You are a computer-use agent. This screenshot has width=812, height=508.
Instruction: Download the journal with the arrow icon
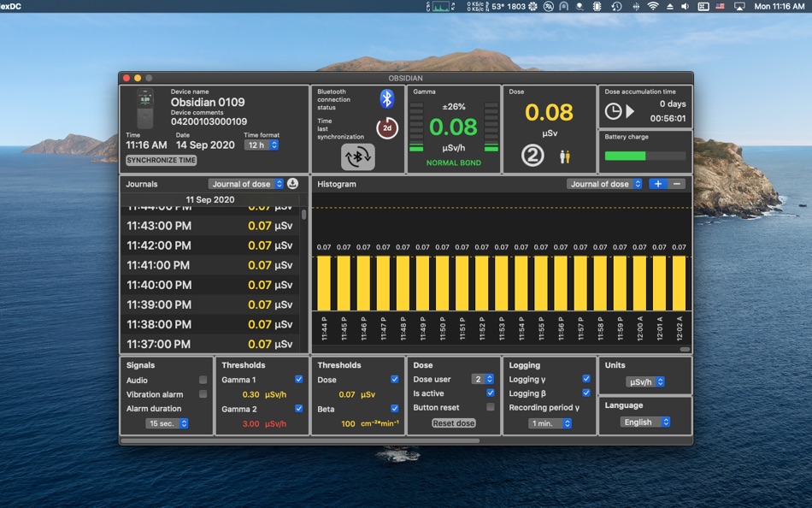click(x=292, y=184)
